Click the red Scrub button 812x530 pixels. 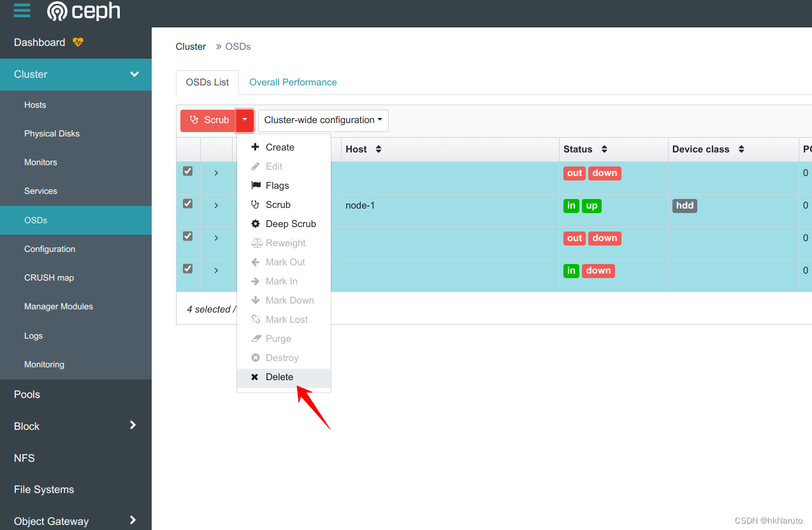pyautogui.click(x=208, y=120)
